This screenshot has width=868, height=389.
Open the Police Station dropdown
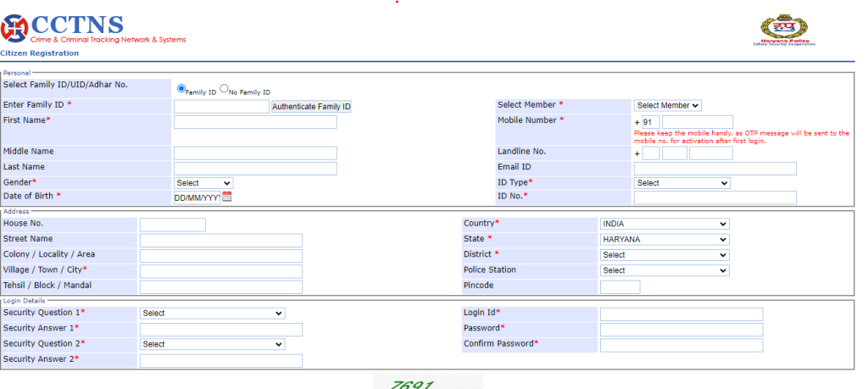pyautogui.click(x=664, y=270)
